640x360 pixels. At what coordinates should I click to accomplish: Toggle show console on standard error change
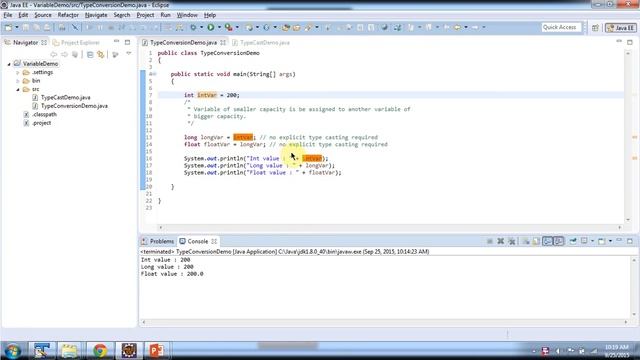pos(558,241)
